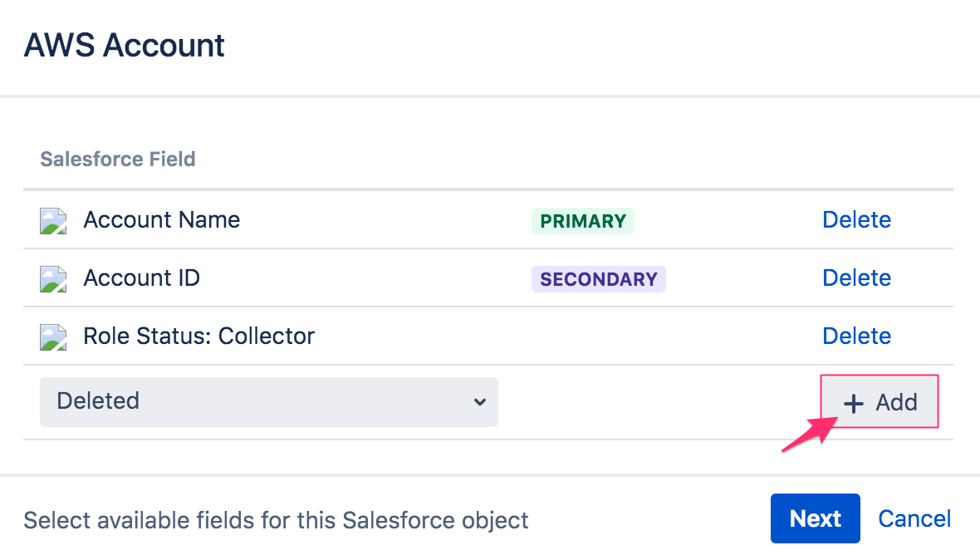Screen dimensions: 980x560
Task: Click the icon beside Role Status: Collector
Action: tap(53, 336)
